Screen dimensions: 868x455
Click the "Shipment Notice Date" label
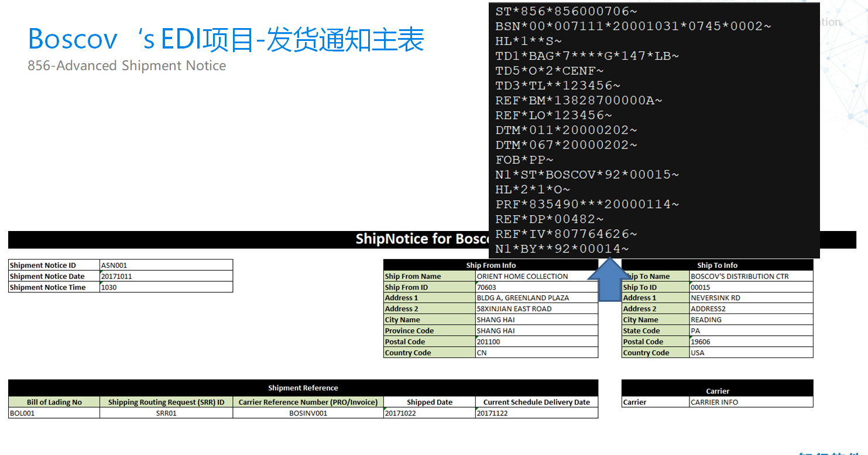click(x=54, y=277)
